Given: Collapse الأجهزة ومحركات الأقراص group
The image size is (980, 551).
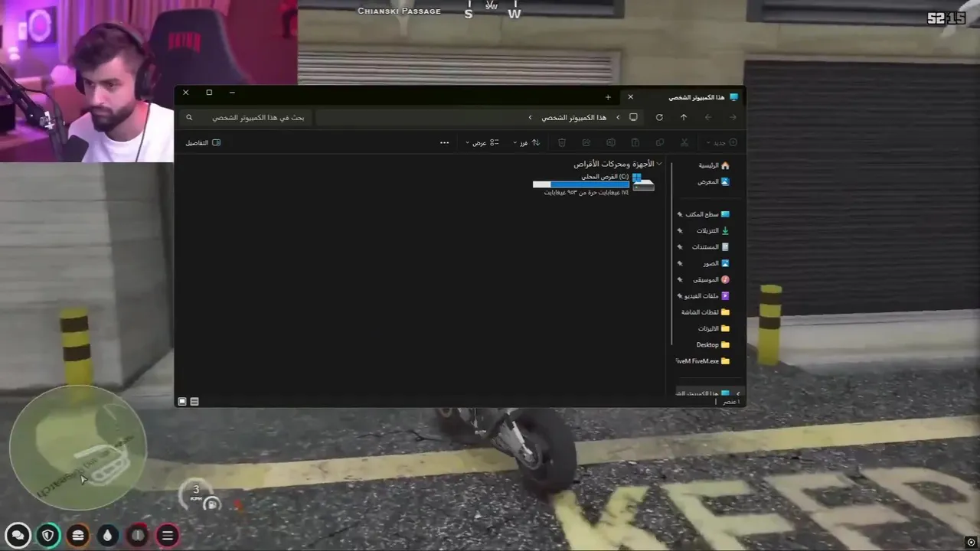Looking at the screenshot, I should pyautogui.click(x=659, y=164).
